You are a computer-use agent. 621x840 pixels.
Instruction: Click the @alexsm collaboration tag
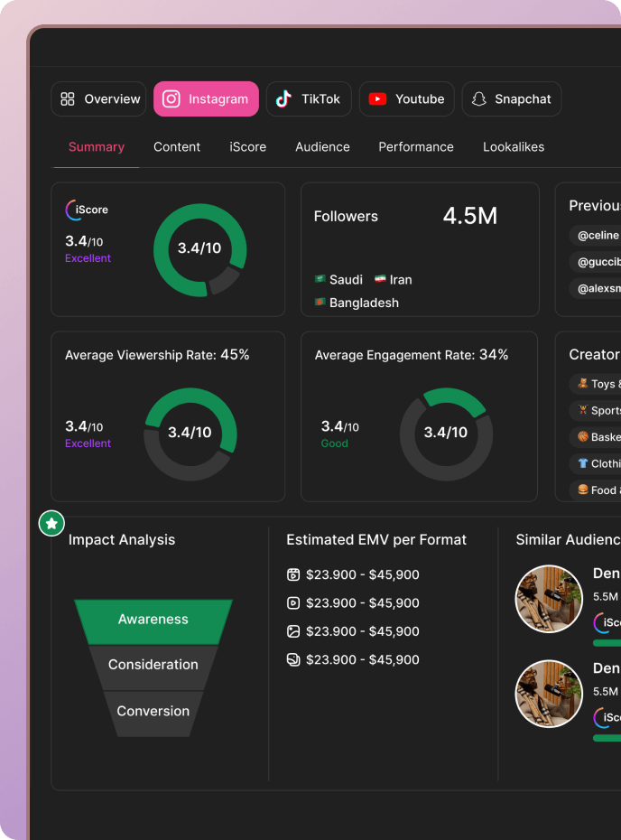tap(596, 289)
